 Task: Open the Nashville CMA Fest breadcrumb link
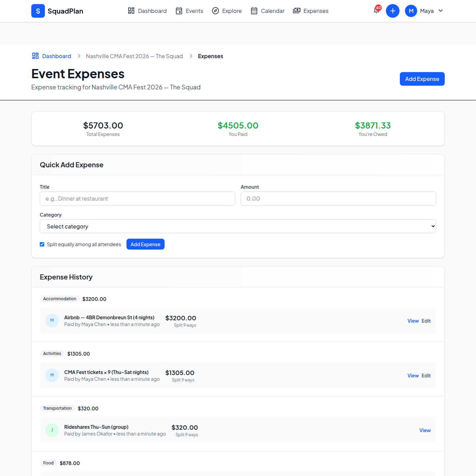134,56
